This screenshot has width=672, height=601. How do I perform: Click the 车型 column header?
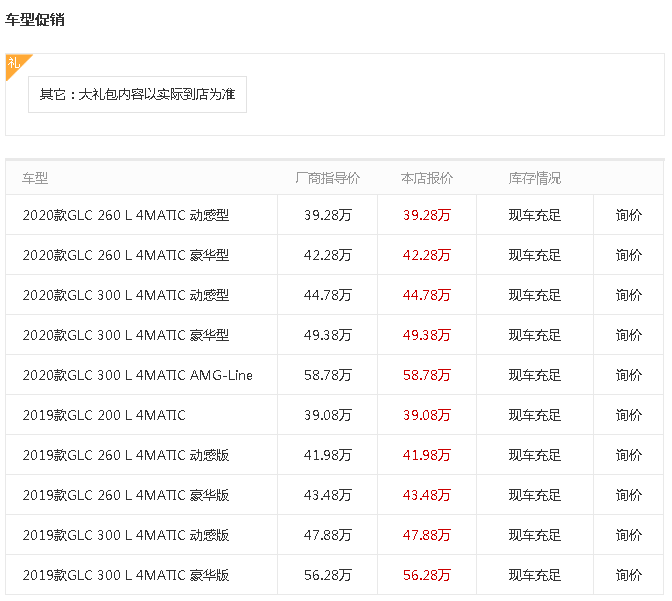click(x=35, y=178)
